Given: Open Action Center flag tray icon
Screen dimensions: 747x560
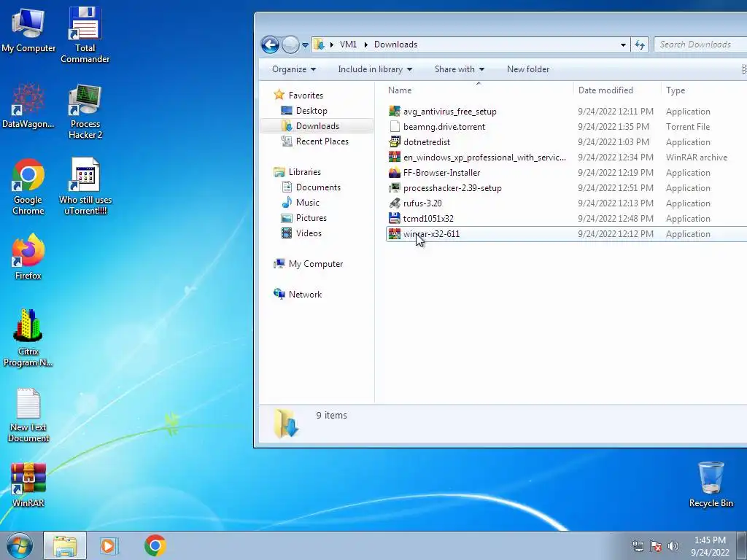Looking at the screenshot, I should click(x=656, y=546).
